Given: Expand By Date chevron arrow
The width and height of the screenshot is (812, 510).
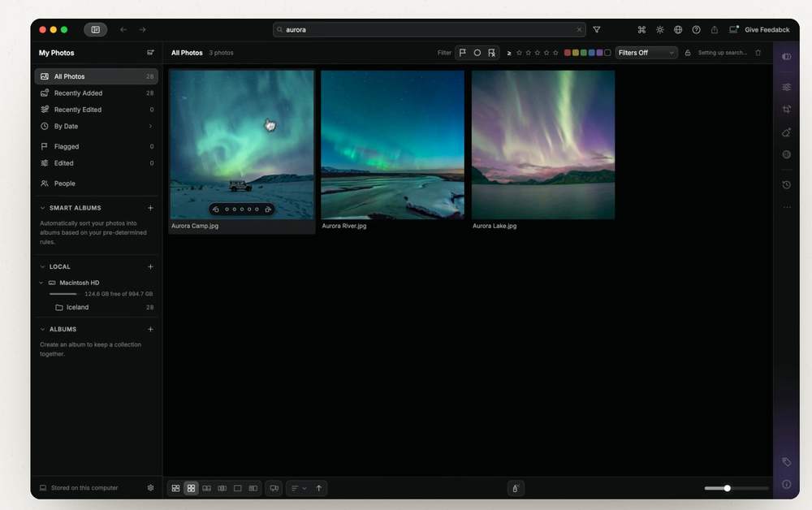Looking at the screenshot, I should 150,127.
